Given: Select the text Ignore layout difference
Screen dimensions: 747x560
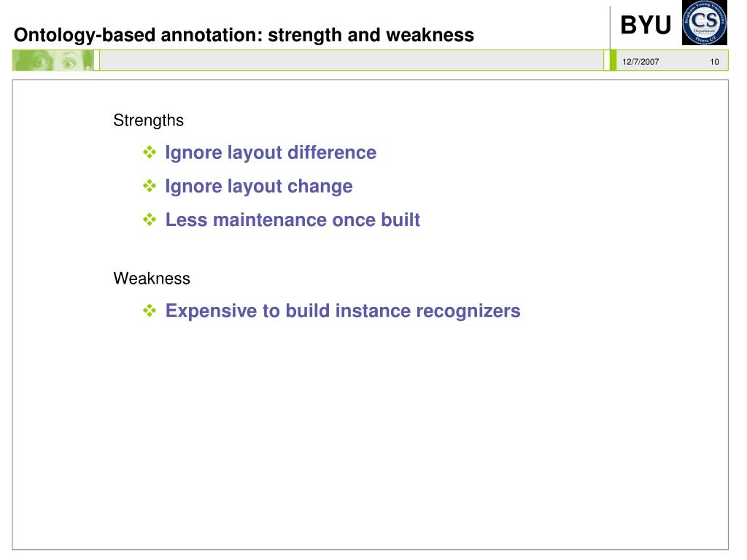Looking at the screenshot, I should (271, 153).
